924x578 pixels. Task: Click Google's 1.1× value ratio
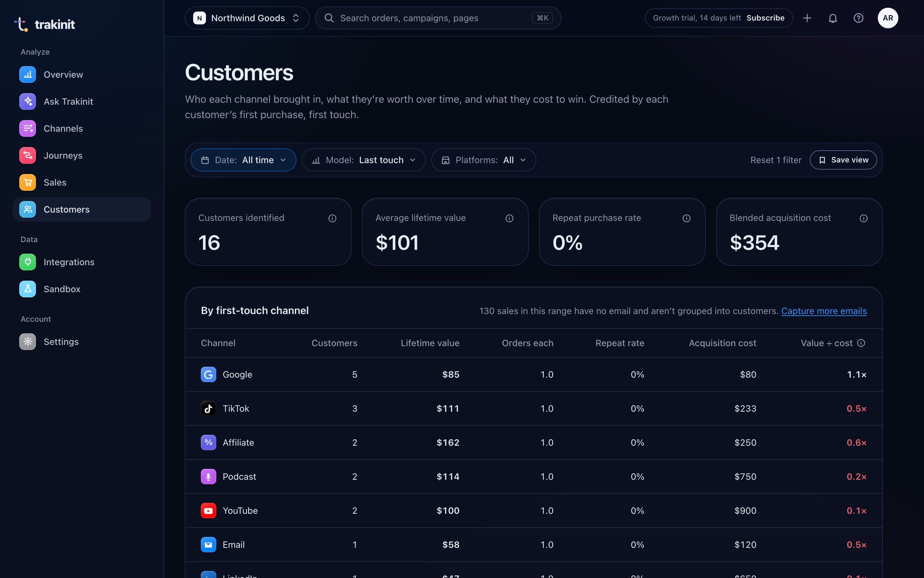click(856, 374)
